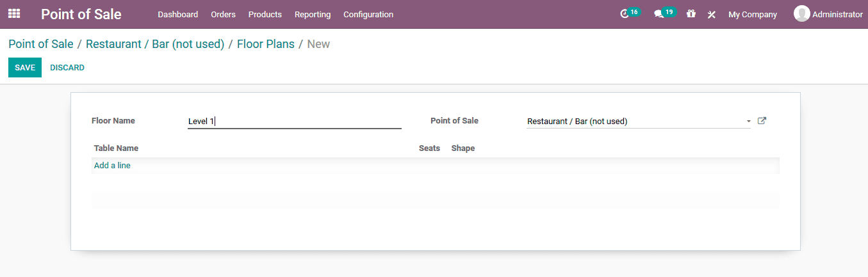Discard the floor plan changes

coord(67,68)
